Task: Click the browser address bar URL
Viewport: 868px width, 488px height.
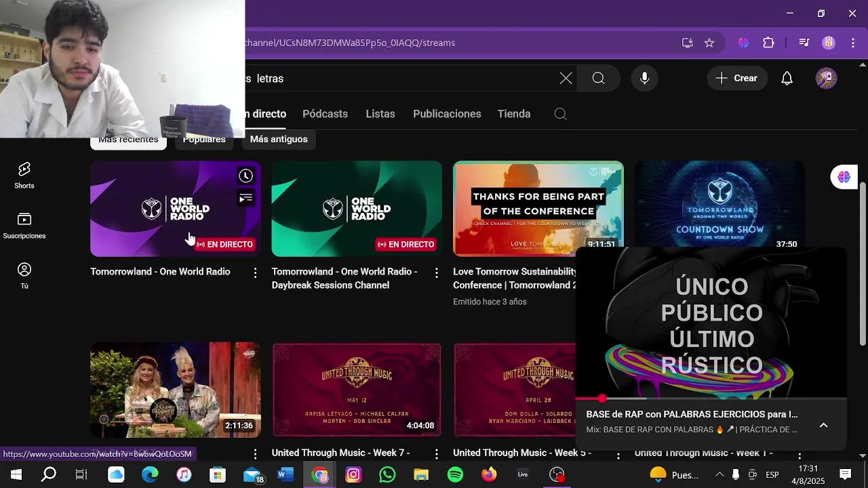Action: (350, 43)
